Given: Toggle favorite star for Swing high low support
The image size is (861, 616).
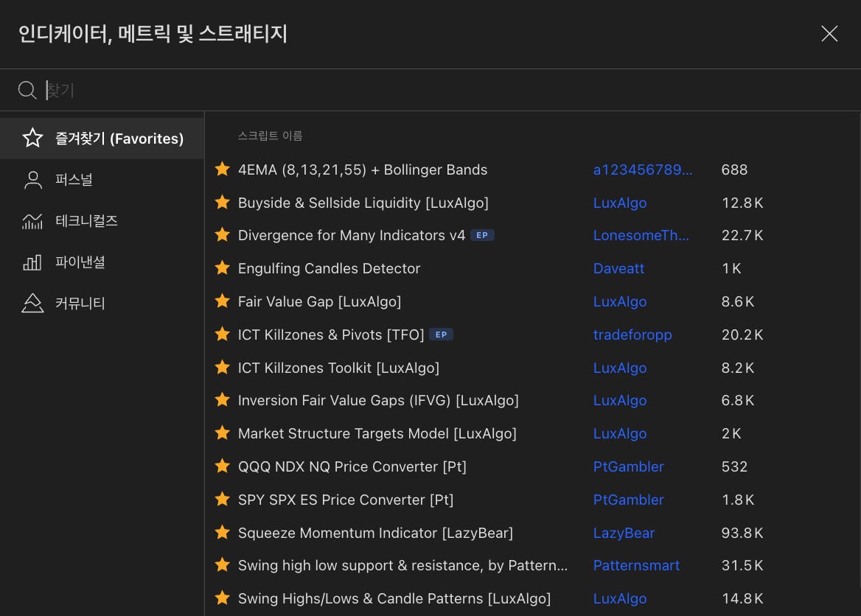Looking at the screenshot, I should coord(223,565).
